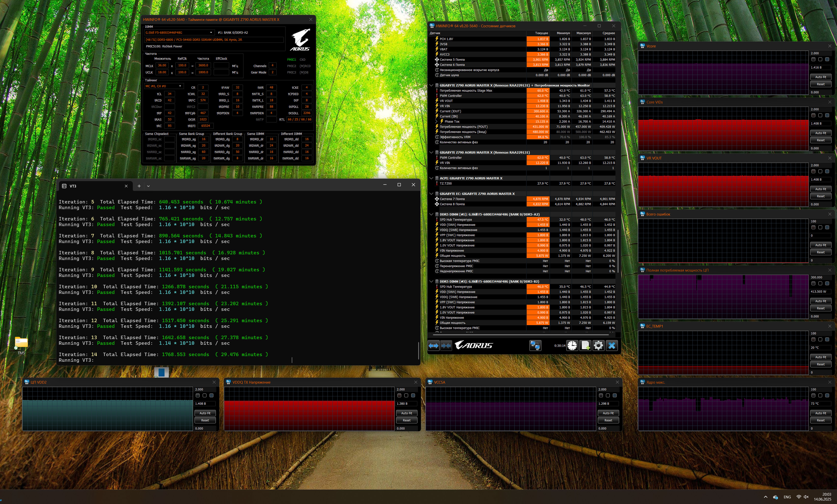This screenshot has width=837, height=504.
Task: Click the blue X close sensors icon
Action: [612, 346]
